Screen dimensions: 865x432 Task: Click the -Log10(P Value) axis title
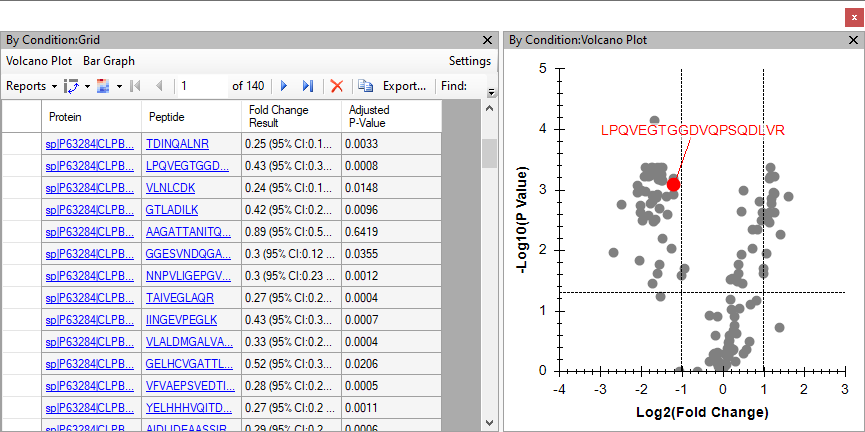coord(520,220)
